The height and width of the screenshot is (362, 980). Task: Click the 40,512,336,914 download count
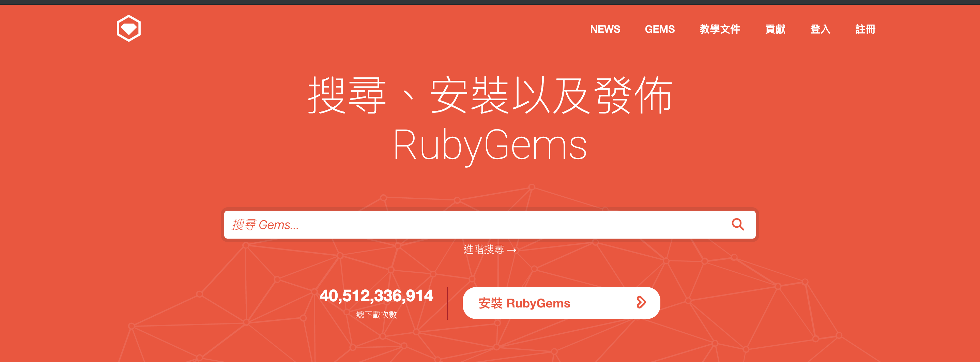click(x=376, y=296)
